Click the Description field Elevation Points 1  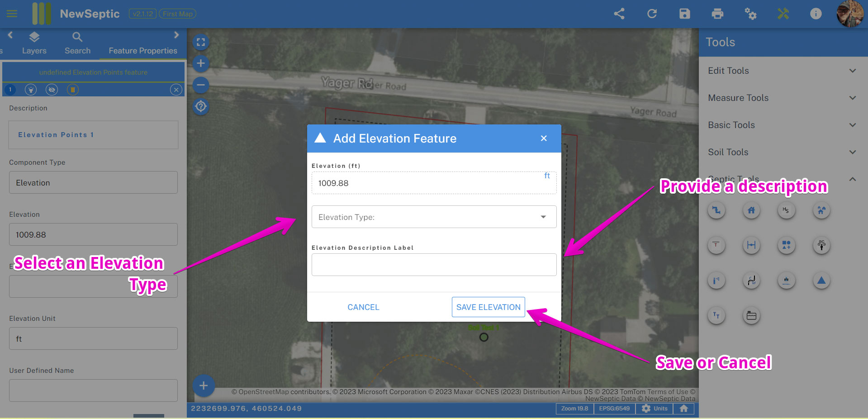pyautogui.click(x=93, y=135)
